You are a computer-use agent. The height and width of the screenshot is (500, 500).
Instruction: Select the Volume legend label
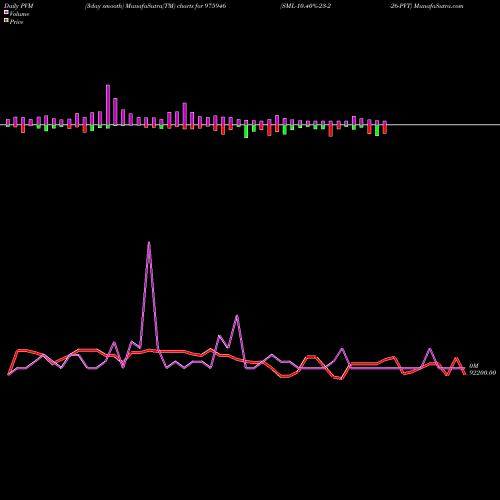(19, 14)
